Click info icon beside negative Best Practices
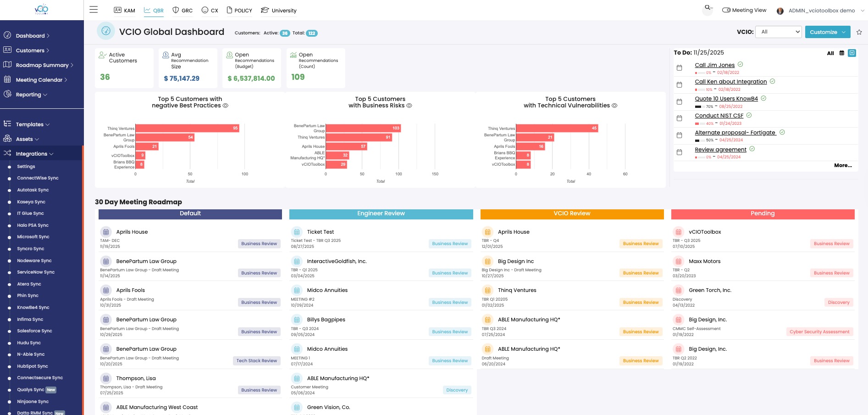The height and width of the screenshot is (415, 868). pyautogui.click(x=225, y=106)
